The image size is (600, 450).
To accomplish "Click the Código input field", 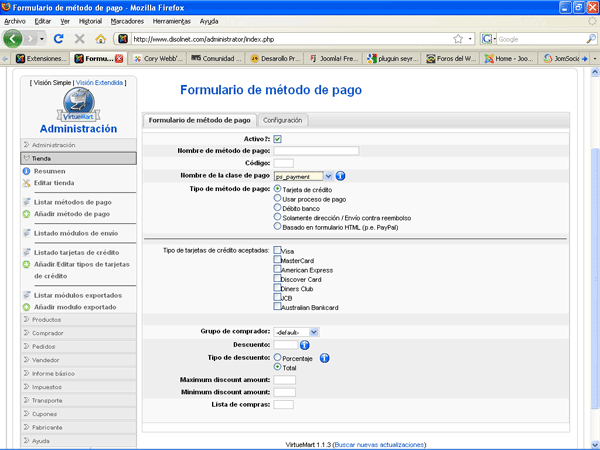I will coord(284,163).
